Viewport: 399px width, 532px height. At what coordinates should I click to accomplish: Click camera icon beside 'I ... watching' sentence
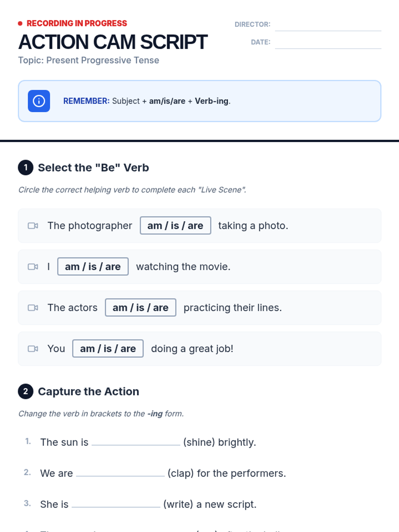coord(33,267)
